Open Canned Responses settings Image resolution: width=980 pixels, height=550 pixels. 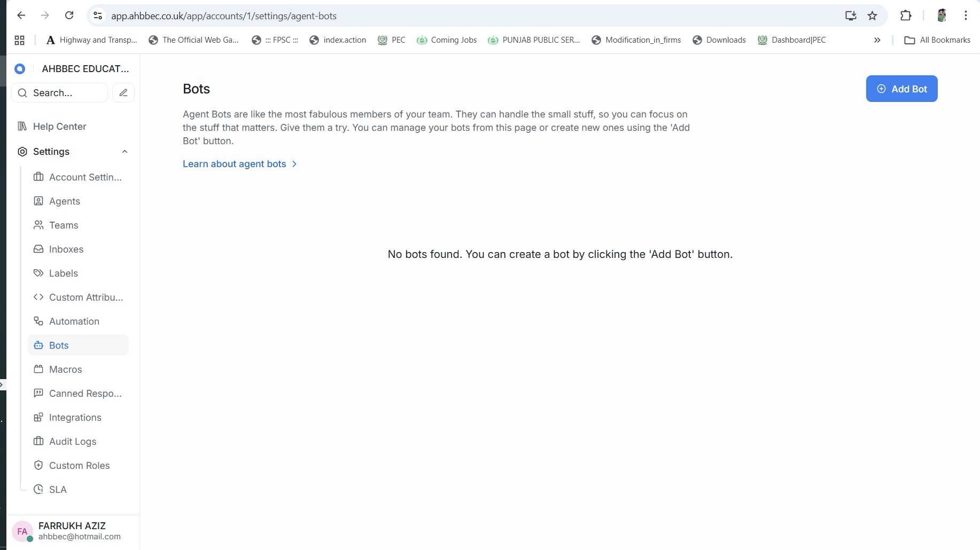point(85,394)
